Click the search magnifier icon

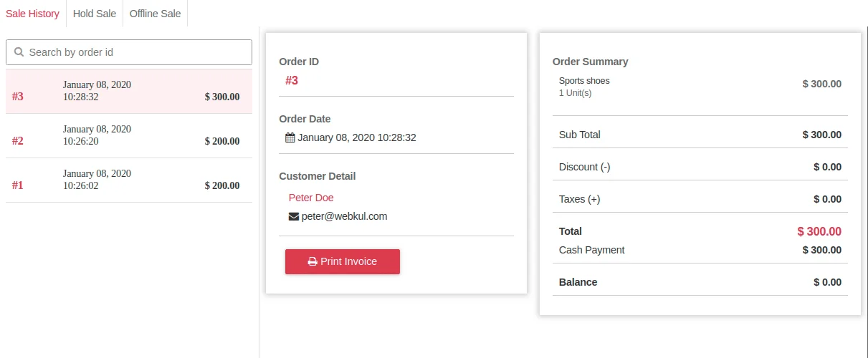[x=19, y=52]
